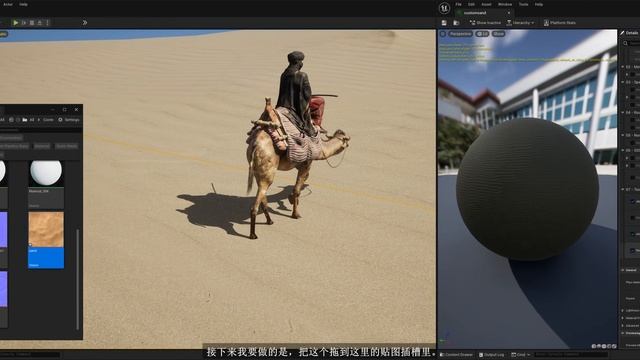Click the Details panel search field

coord(631,43)
